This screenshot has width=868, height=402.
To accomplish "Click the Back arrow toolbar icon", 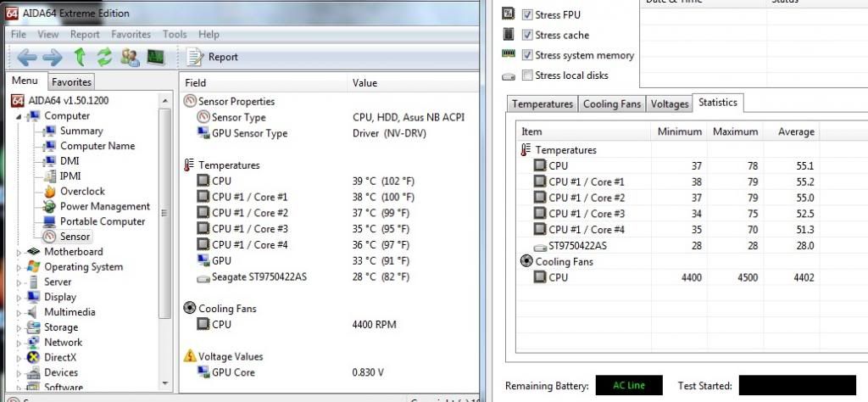I will point(26,57).
